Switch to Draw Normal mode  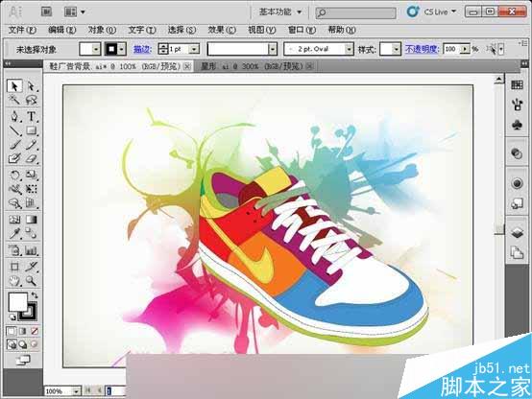[12, 344]
